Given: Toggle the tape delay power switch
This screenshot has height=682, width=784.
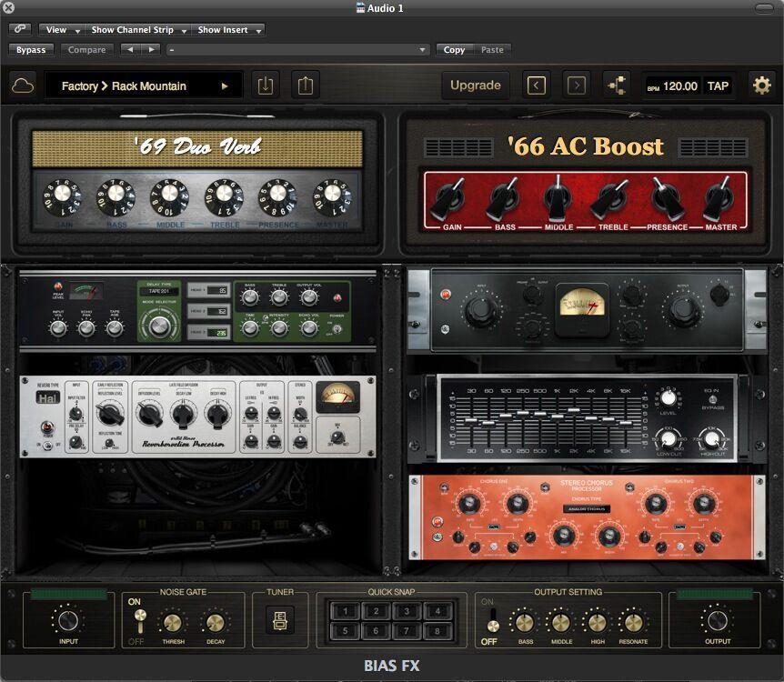Looking at the screenshot, I should (x=337, y=328).
